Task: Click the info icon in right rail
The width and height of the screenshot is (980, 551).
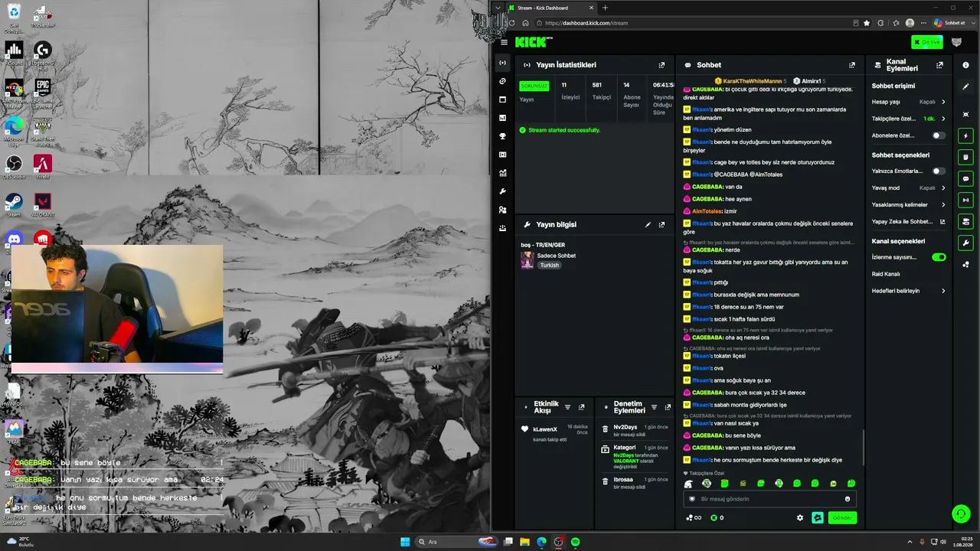Action: tap(965, 65)
